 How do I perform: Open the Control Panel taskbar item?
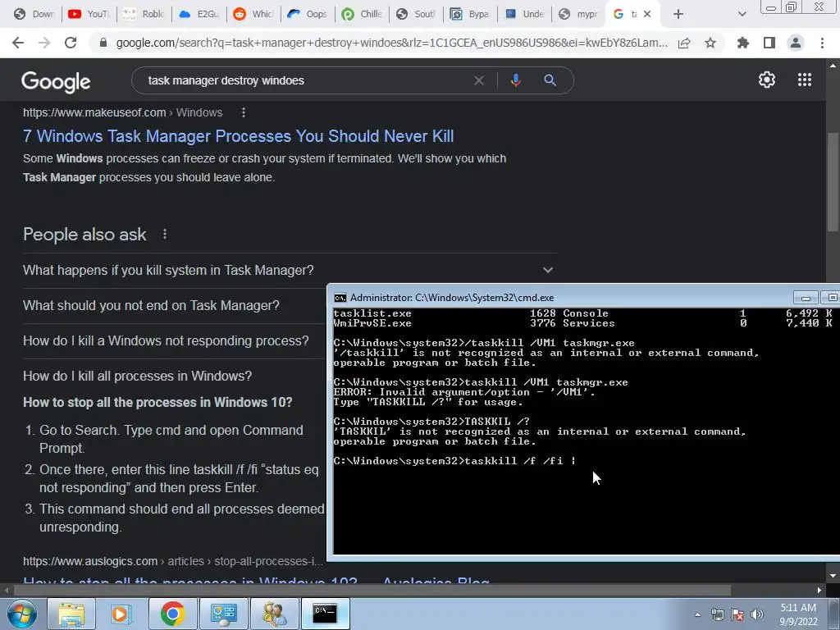(223, 614)
